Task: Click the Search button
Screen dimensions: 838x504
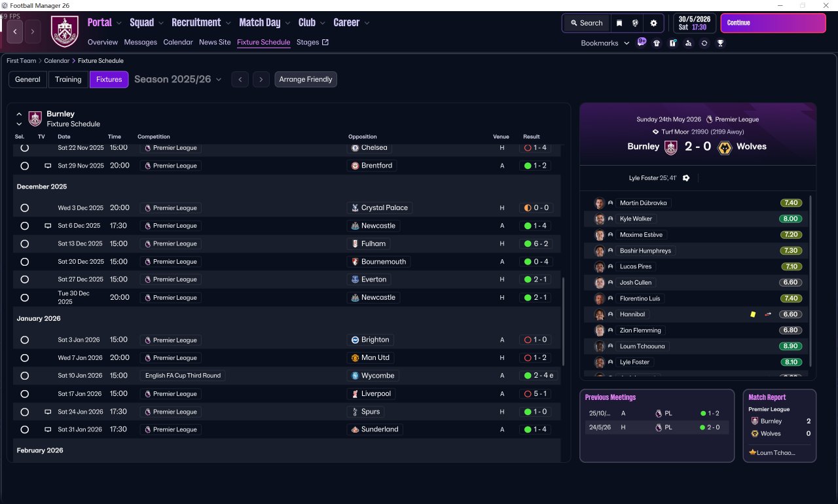Action: [586, 23]
